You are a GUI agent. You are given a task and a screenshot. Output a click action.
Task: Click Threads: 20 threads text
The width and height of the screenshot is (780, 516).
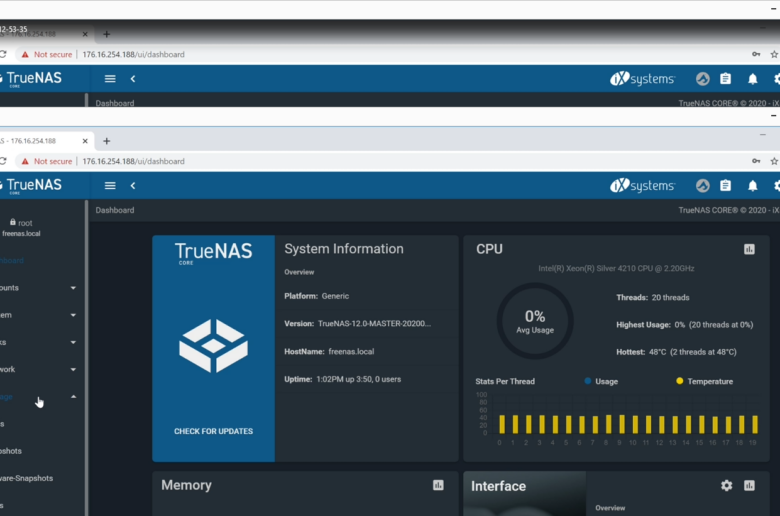coord(653,298)
